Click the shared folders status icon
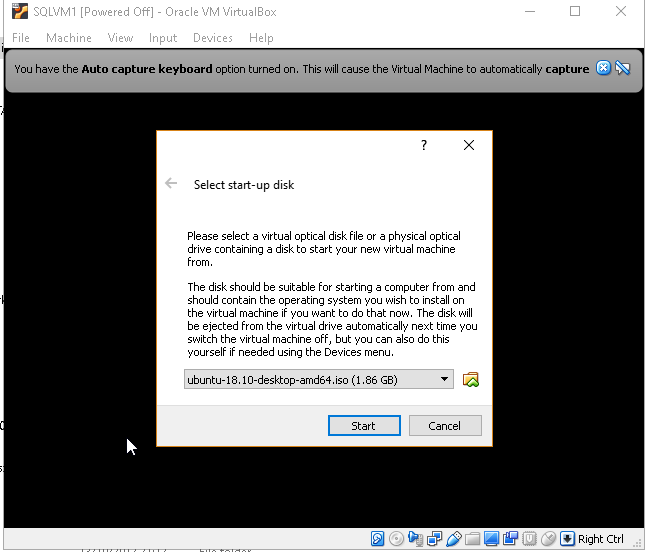Screen dimensions: 646x552 coord(472,539)
